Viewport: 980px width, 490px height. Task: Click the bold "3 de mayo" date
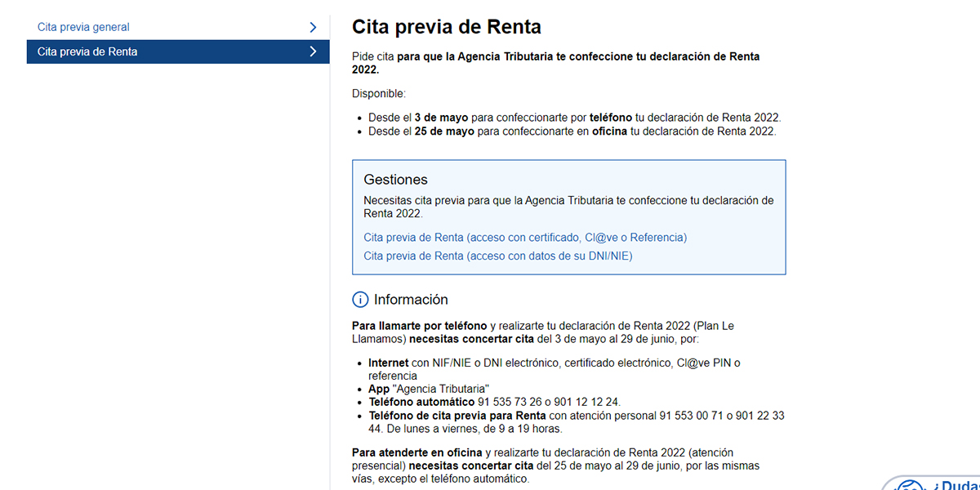tap(441, 118)
